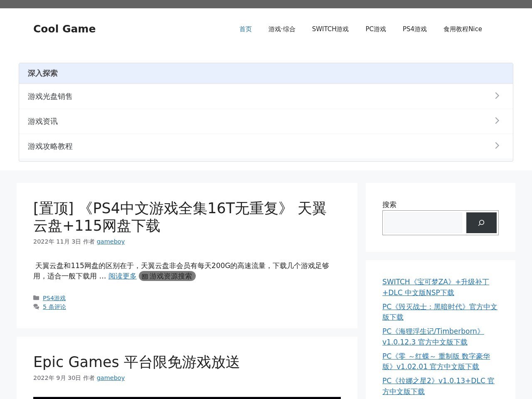Viewport: 532px width, 399px height.
Task: Expand the chevron next to 游戏资讯
Action: tap(497, 121)
